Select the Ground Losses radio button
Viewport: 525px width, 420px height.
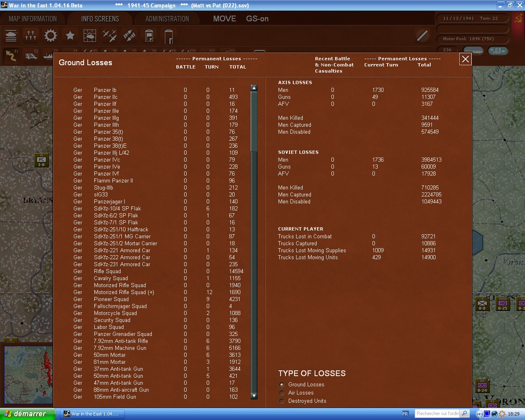(x=282, y=385)
